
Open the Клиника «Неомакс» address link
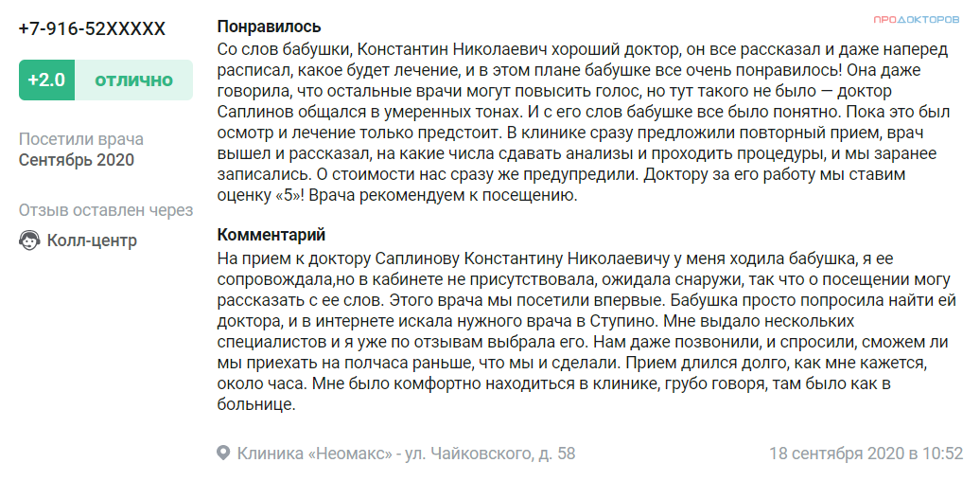pos(406,453)
